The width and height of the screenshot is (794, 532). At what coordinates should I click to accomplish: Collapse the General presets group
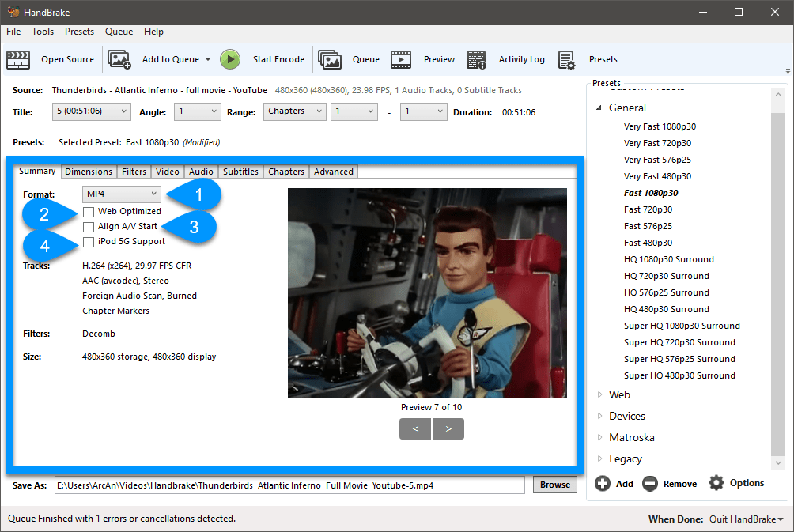pyautogui.click(x=599, y=108)
